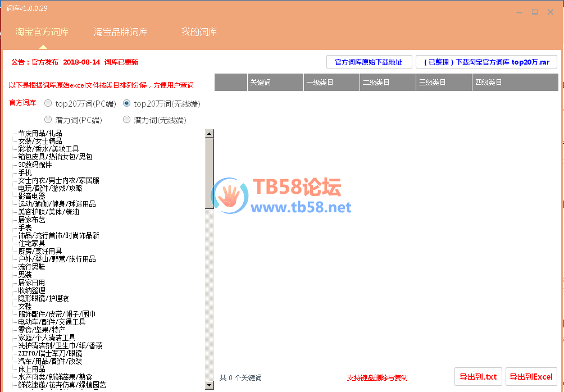Minimize the 词库 window
This screenshot has height=392, width=564.
pos(519,12)
